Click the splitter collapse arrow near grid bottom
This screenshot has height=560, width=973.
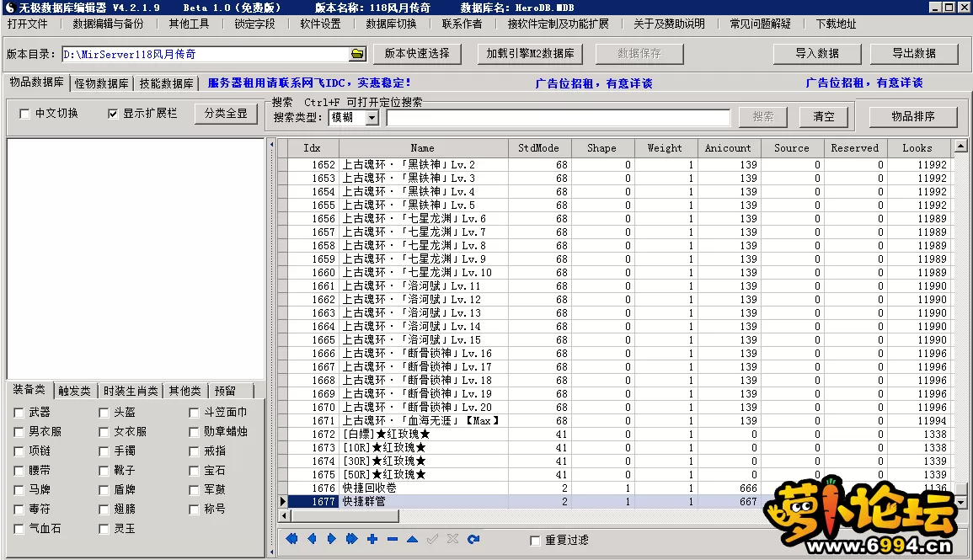[x=272, y=552]
